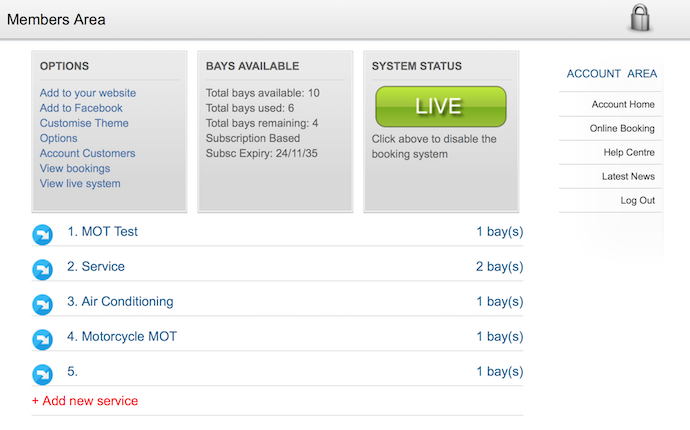Open the Customise Theme link
The width and height of the screenshot is (690, 430).
(84, 123)
